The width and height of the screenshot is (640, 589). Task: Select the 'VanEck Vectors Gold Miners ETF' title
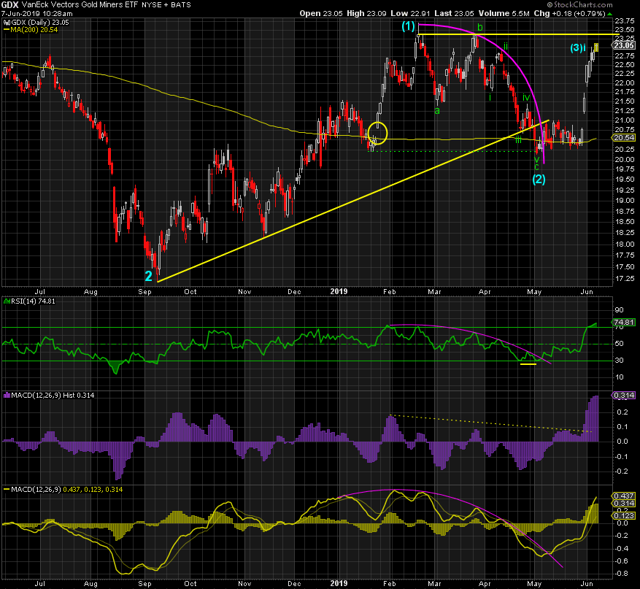(x=80, y=5)
